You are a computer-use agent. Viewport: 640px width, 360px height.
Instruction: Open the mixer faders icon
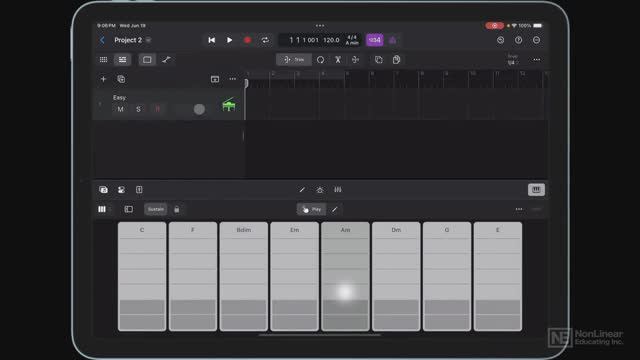pyautogui.click(x=338, y=189)
